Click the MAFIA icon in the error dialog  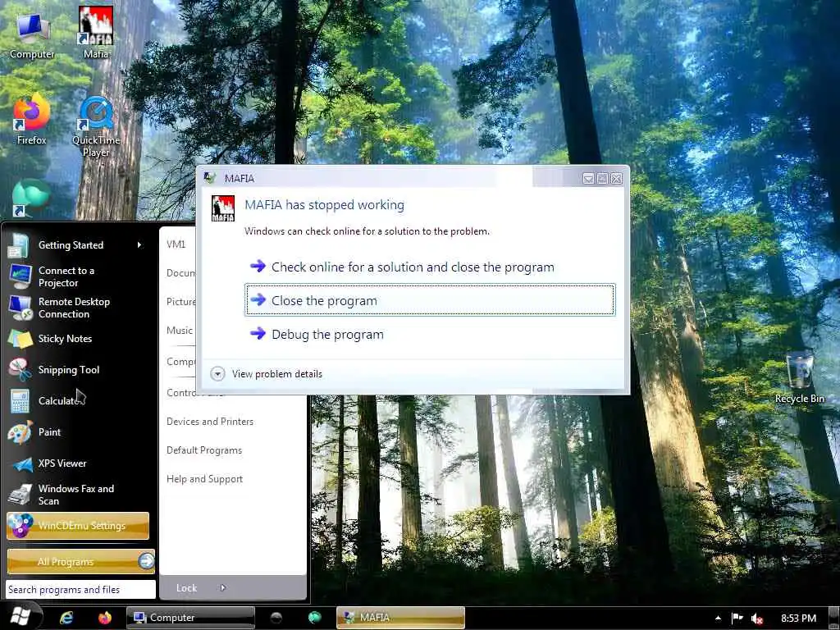[223, 208]
